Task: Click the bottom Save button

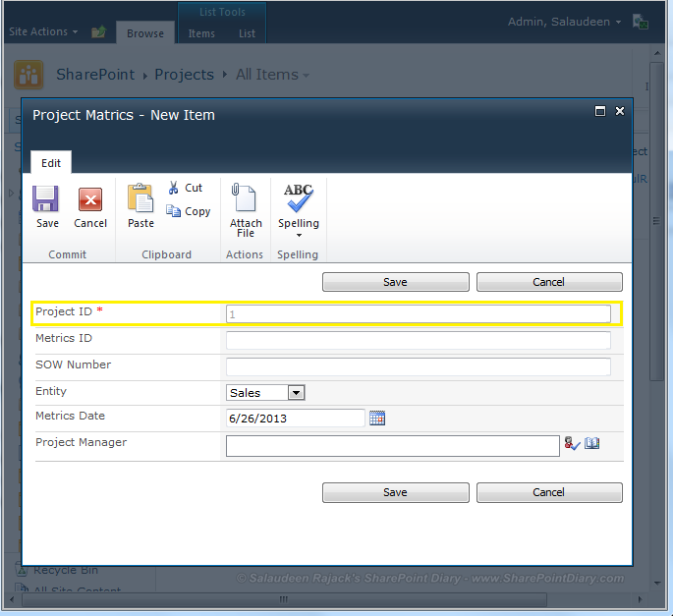Action: pyautogui.click(x=396, y=492)
